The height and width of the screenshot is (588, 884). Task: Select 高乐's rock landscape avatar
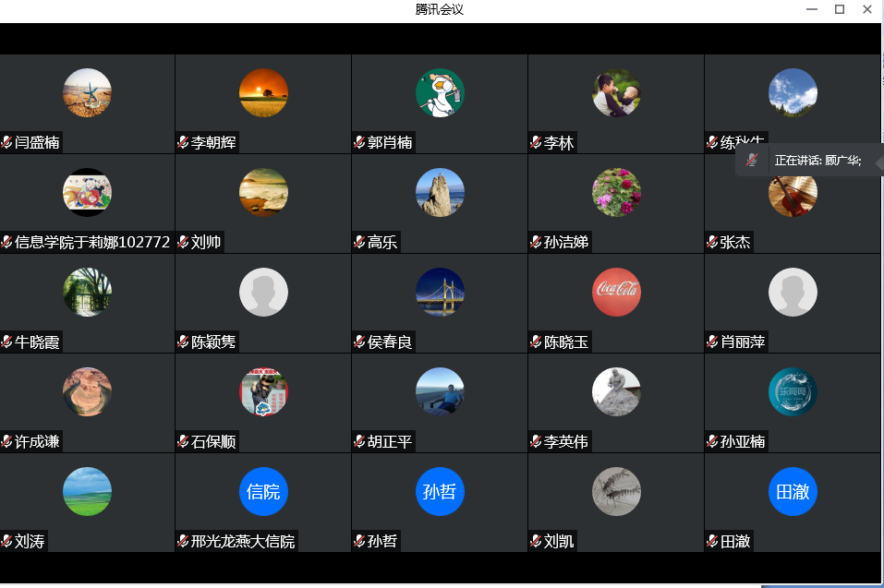[440, 192]
